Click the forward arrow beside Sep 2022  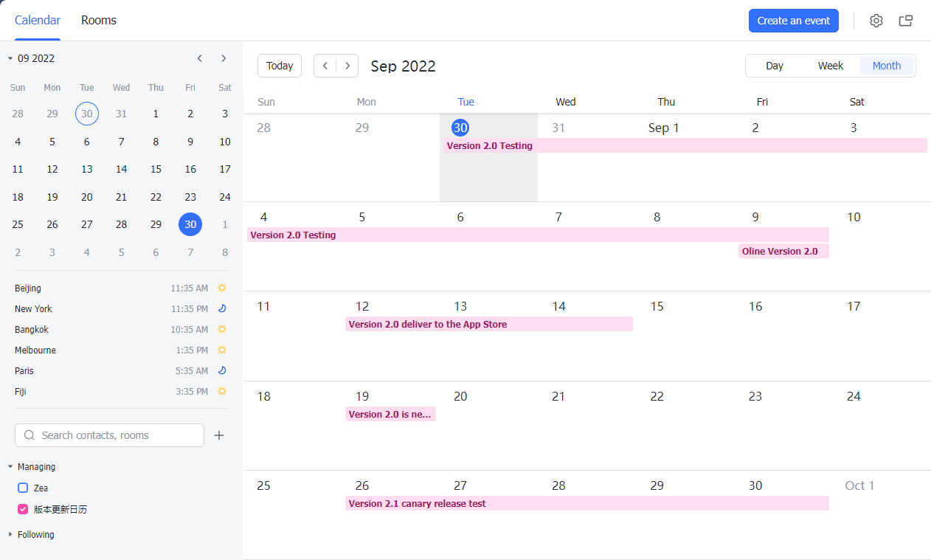pos(347,66)
